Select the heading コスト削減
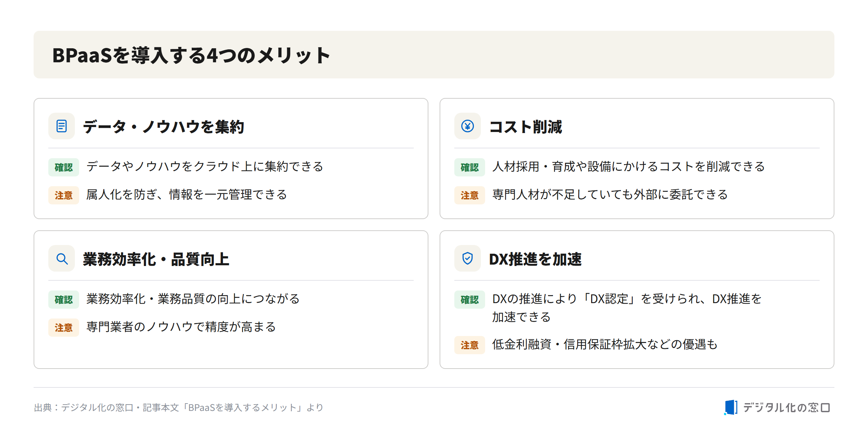This screenshot has width=868, height=448. (525, 127)
